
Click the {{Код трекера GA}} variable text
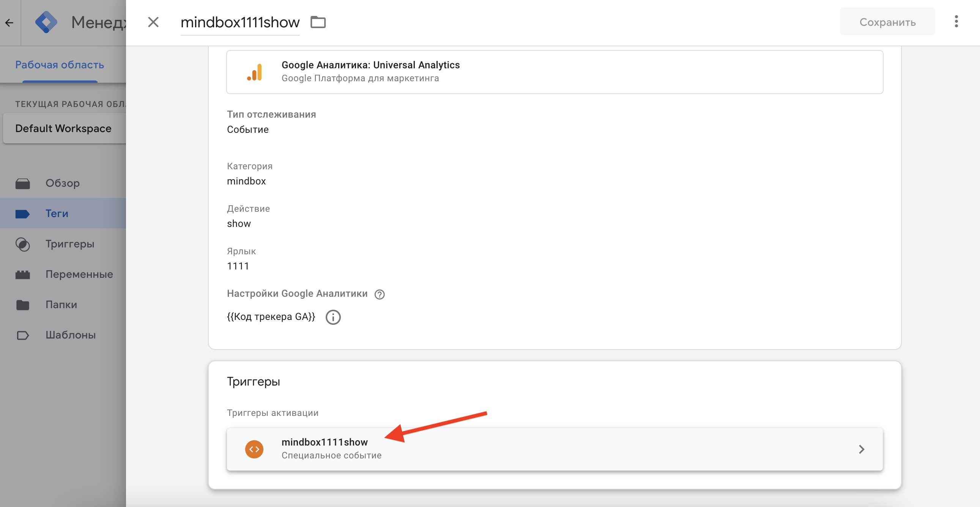(271, 316)
